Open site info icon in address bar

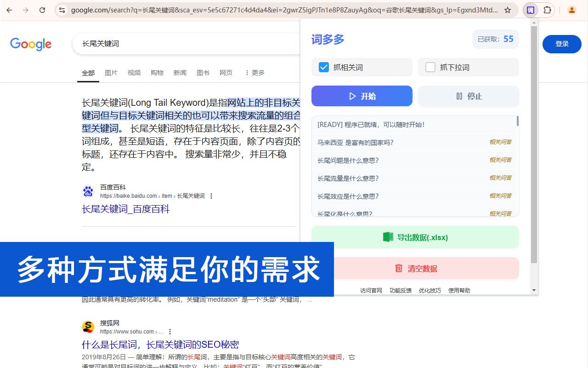[x=62, y=10]
